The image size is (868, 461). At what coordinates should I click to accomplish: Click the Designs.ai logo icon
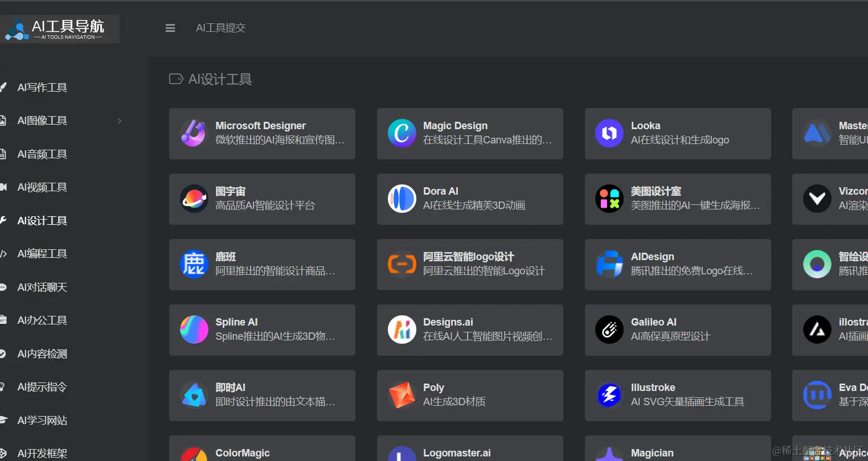click(x=402, y=330)
